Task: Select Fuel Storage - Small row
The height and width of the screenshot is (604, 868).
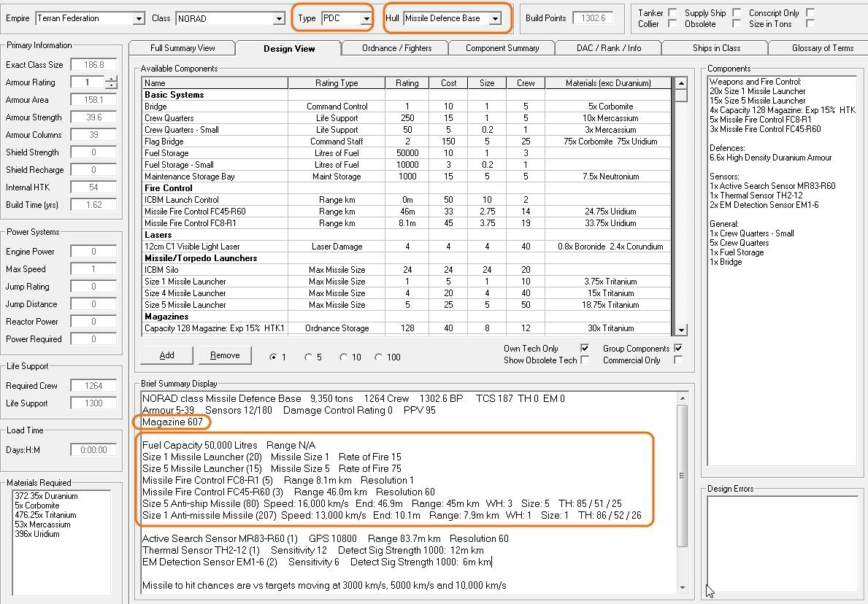Action: (x=407, y=165)
